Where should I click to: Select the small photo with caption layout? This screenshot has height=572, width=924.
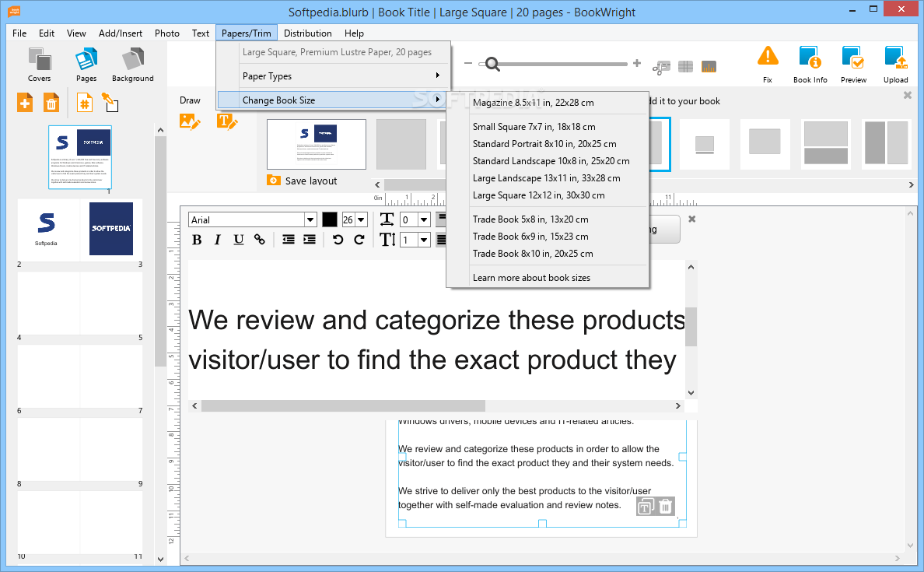(x=704, y=144)
